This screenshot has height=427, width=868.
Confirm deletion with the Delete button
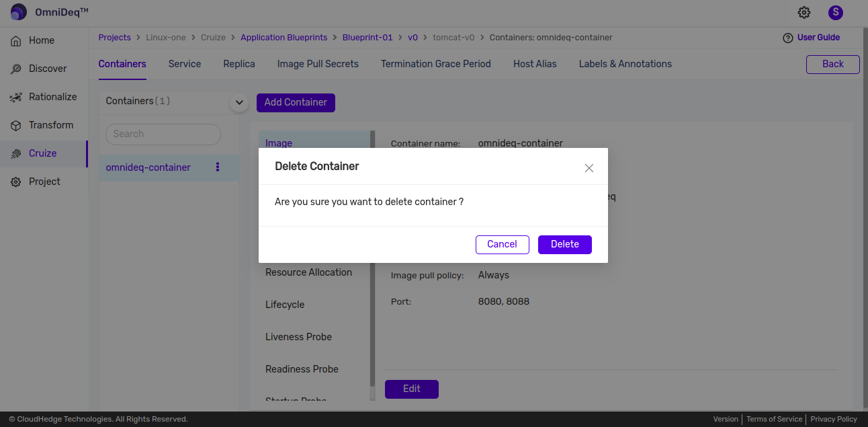click(x=564, y=244)
